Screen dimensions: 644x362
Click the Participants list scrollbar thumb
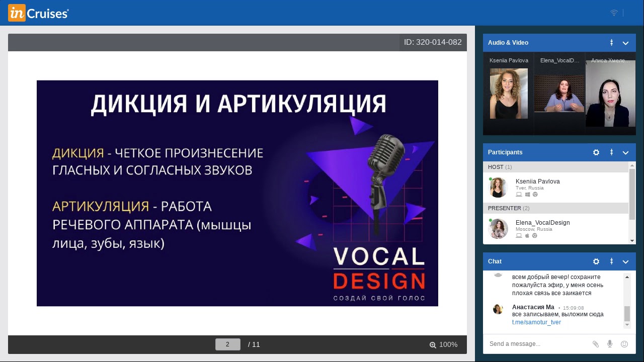[x=632, y=194]
